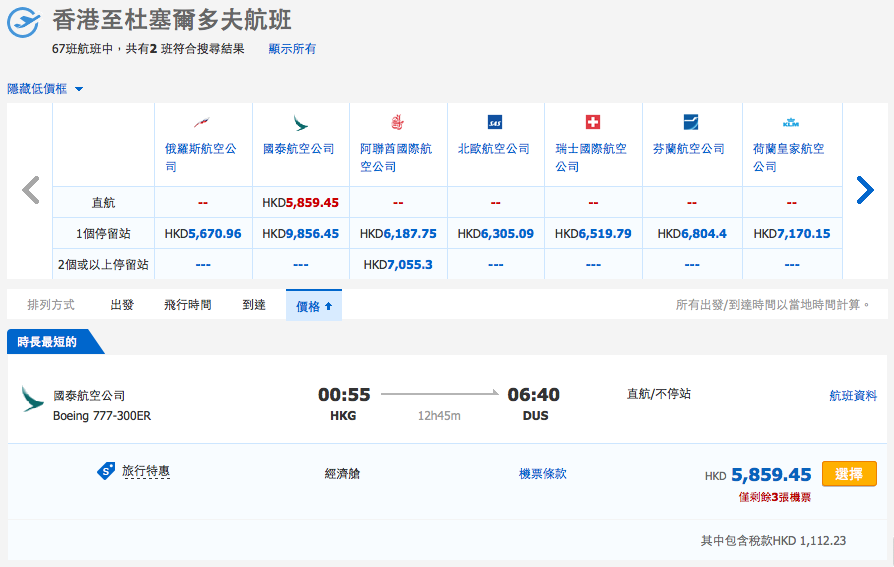The height and width of the screenshot is (567, 894).
Task: Click one-stop price HKD6,804.4
Action: click(692, 233)
